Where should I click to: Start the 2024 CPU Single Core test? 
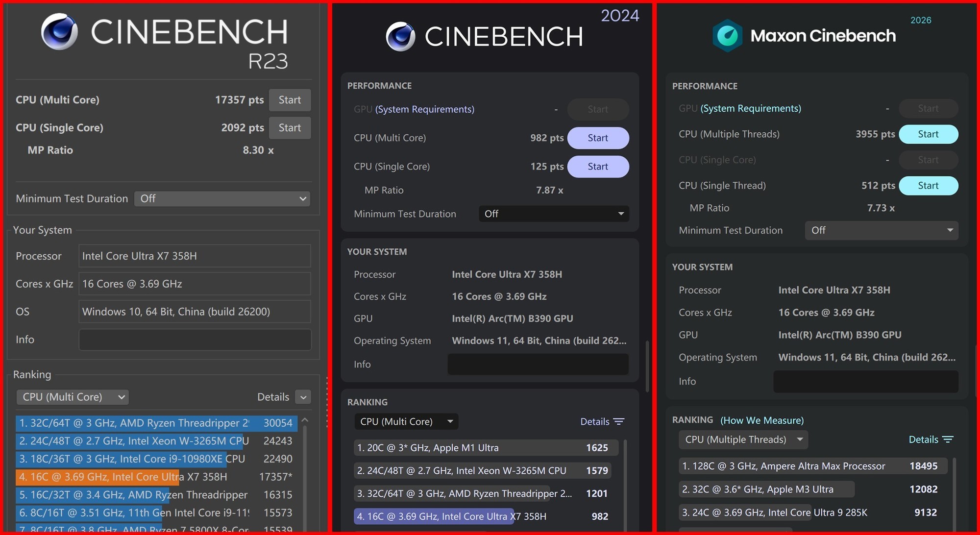598,167
